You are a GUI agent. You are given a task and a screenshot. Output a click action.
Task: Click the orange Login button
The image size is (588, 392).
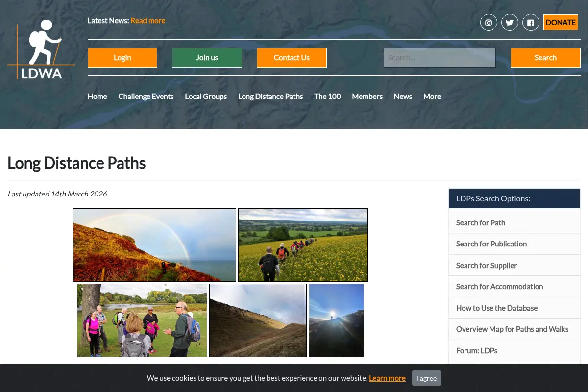122,58
